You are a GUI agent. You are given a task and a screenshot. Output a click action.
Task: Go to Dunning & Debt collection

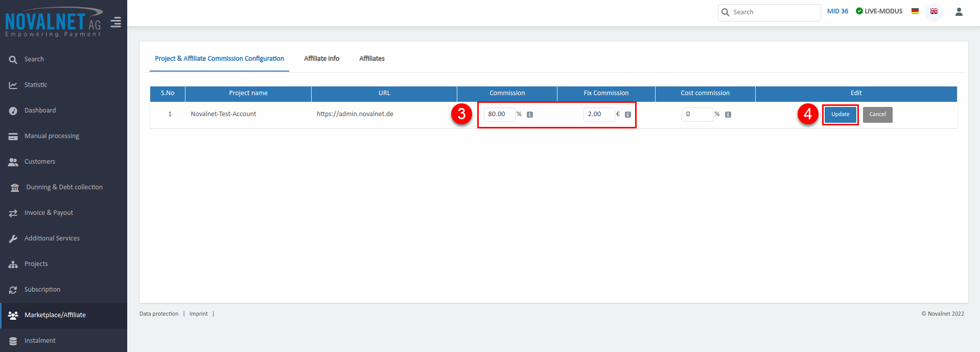point(64,187)
